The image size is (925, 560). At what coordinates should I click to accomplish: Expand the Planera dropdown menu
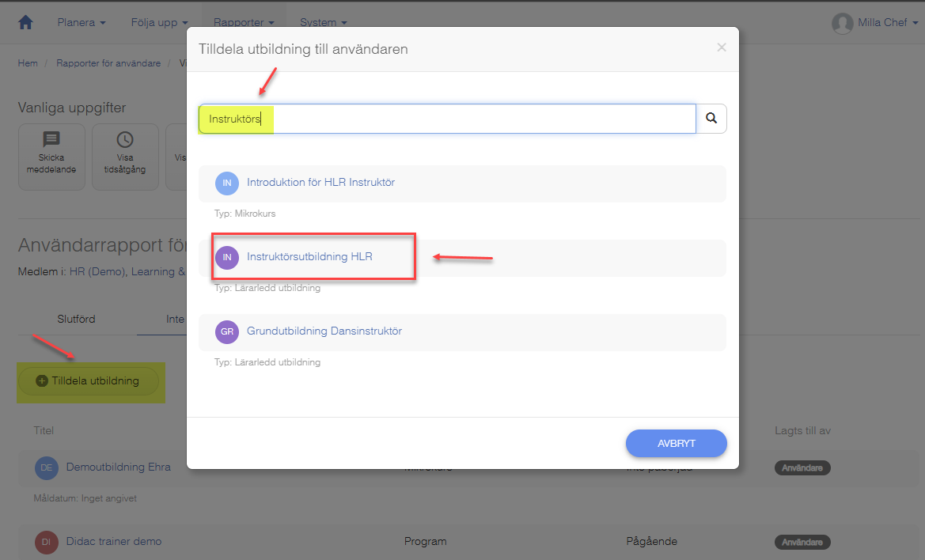click(x=82, y=22)
